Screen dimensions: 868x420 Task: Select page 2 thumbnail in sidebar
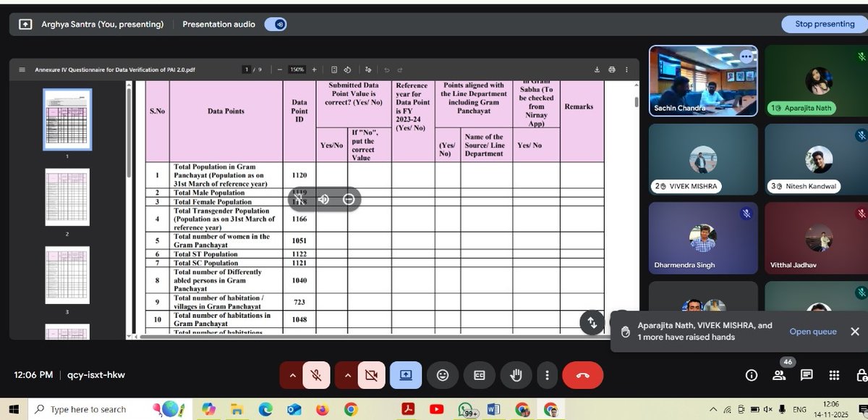pos(67,197)
